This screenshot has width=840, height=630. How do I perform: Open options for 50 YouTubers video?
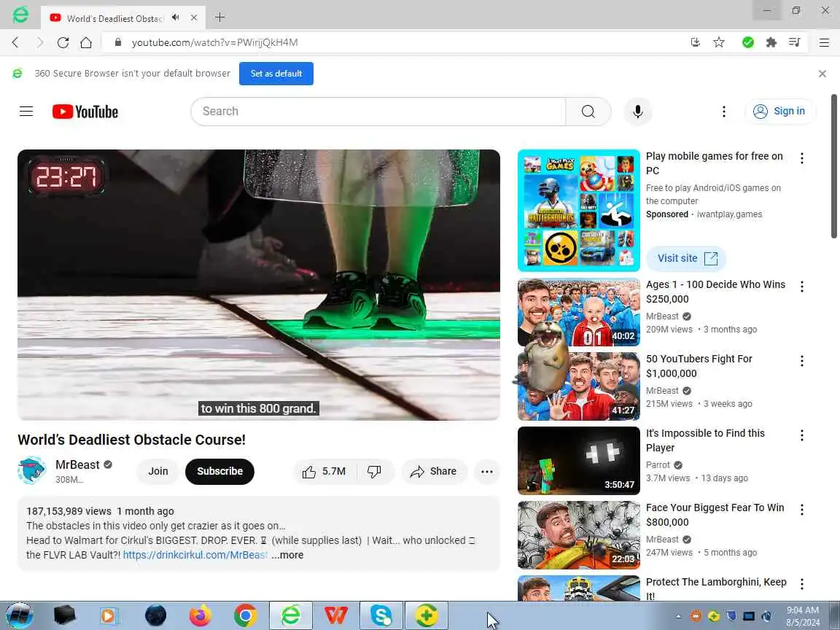[801, 361]
